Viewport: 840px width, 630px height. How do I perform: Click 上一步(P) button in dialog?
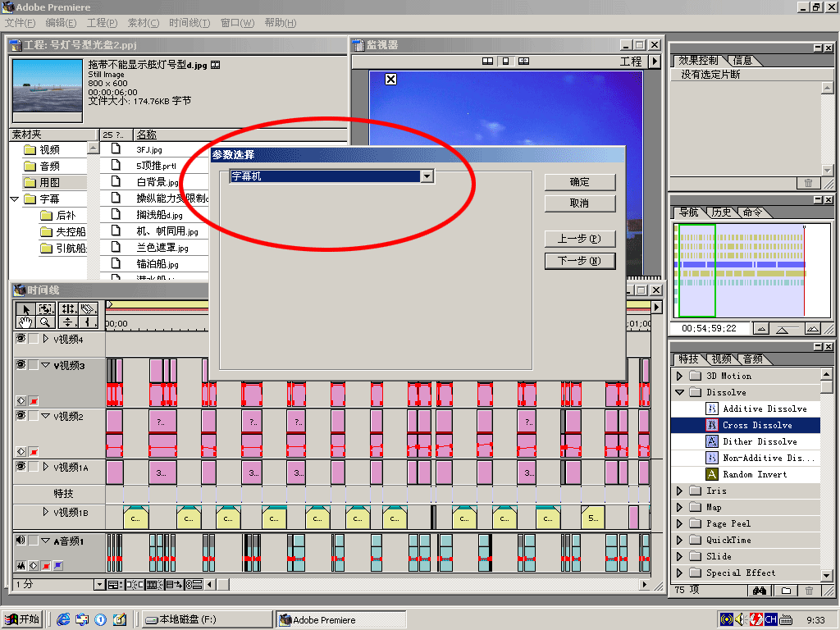point(580,239)
